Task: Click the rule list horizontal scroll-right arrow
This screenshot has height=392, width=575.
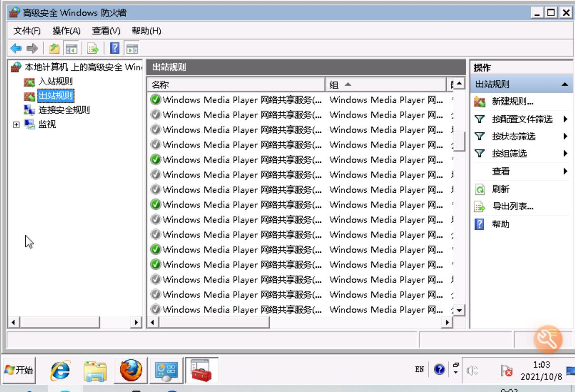Action: click(448, 322)
